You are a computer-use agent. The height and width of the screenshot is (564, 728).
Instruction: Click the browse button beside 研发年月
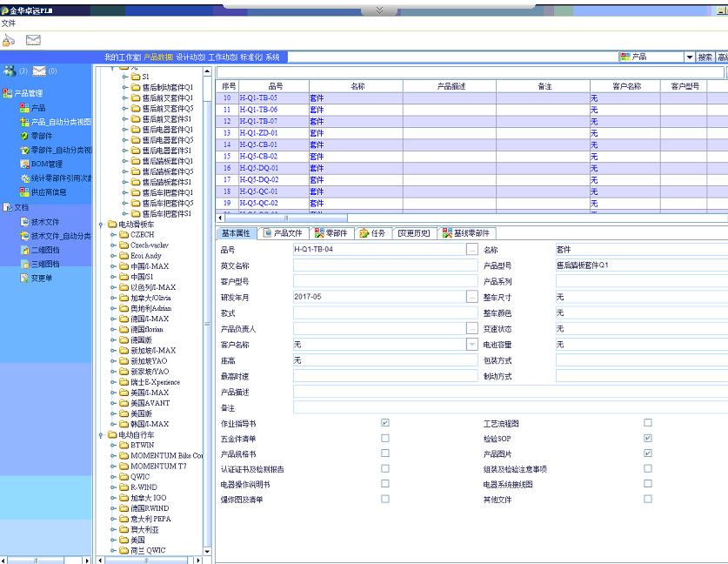[471, 297]
